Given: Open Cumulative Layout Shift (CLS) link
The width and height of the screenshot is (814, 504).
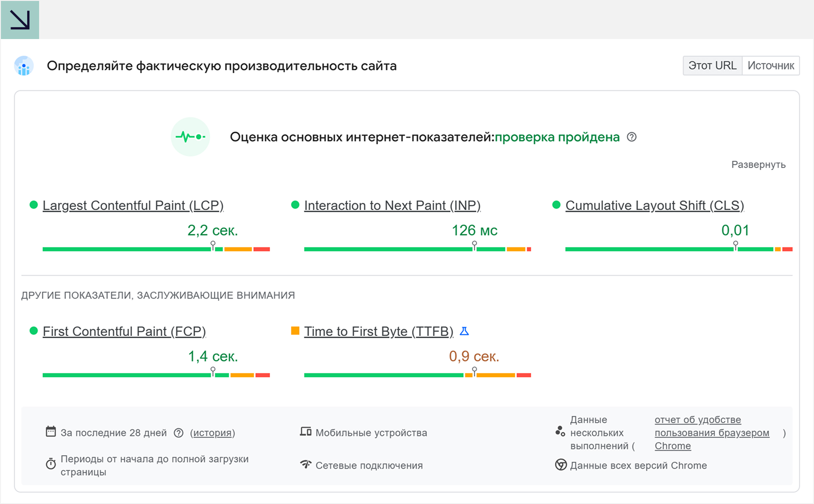Looking at the screenshot, I should click(x=654, y=205).
